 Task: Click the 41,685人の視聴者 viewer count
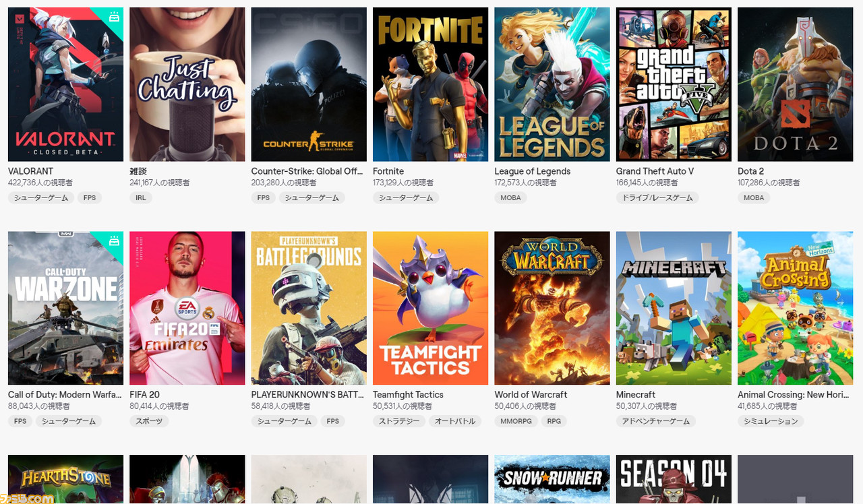(x=767, y=406)
